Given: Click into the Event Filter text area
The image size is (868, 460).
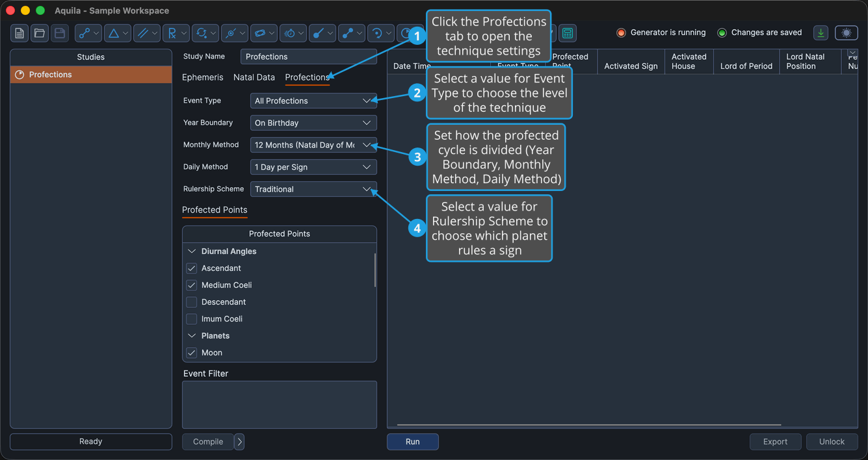Looking at the screenshot, I should (280, 405).
